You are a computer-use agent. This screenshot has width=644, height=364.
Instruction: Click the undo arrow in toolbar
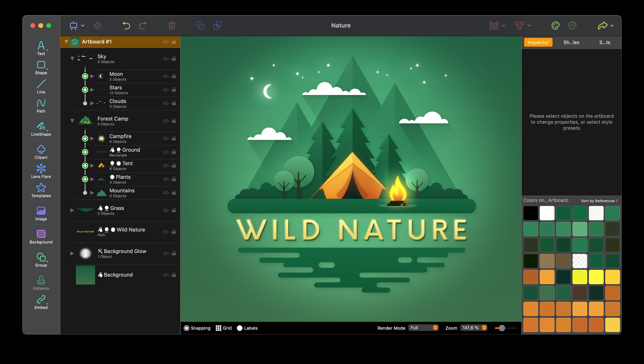click(x=126, y=26)
